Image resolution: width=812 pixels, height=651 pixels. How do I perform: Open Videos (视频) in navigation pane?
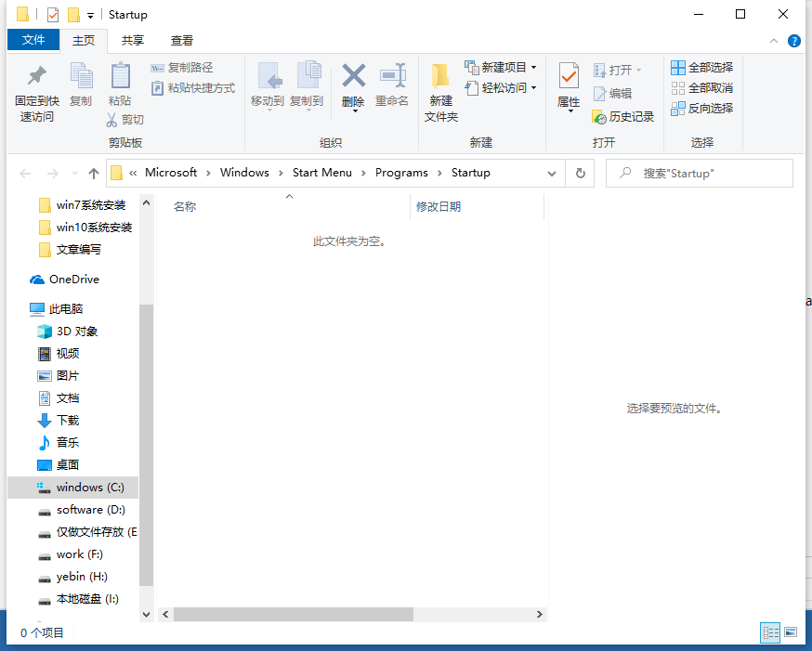tap(59, 354)
